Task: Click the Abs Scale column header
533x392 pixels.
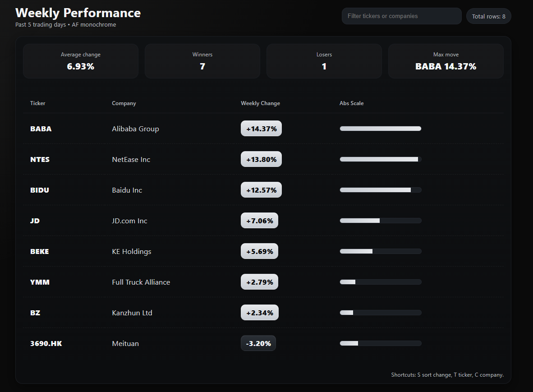Action: pyautogui.click(x=351, y=103)
